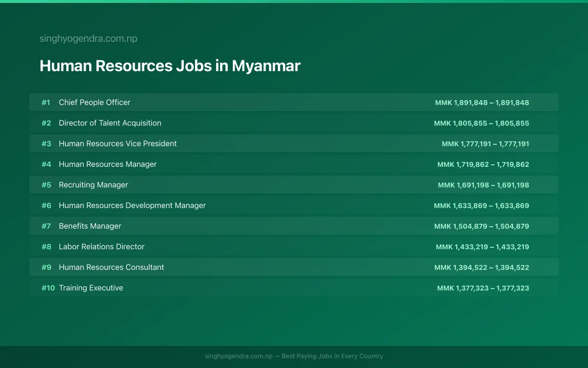The width and height of the screenshot is (588, 368).
Task: Click salary MMK 1,805,855 – 1,805,855
Action: pos(482,123)
